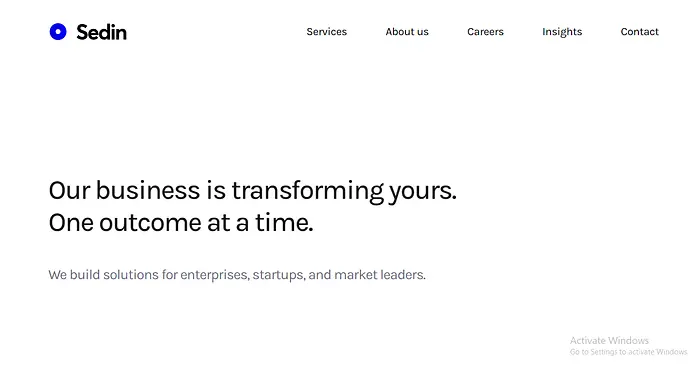This screenshot has height=371, width=699.
Task: Click the word 'business' in the headline
Action: (148, 190)
